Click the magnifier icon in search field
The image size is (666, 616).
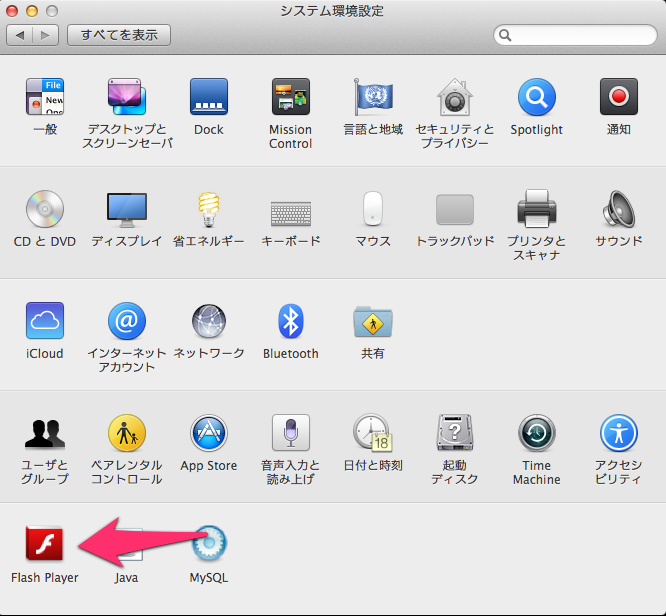[x=505, y=35]
